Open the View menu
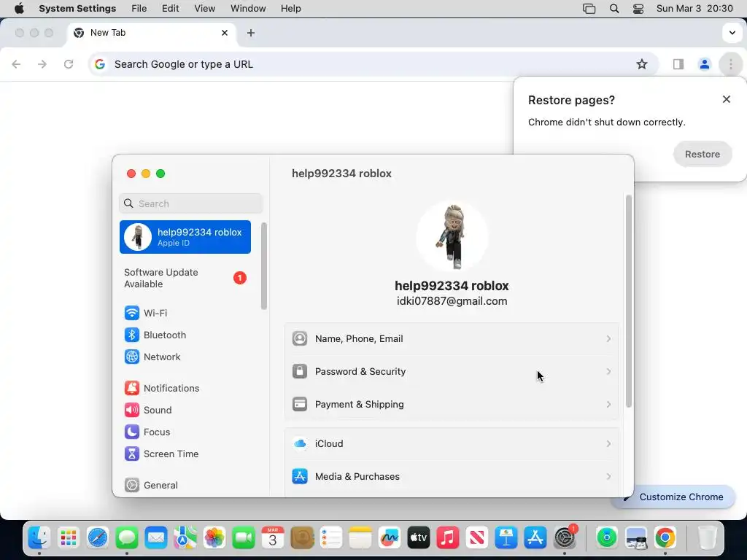The height and width of the screenshot is (560, 747). tap(205, 9)
